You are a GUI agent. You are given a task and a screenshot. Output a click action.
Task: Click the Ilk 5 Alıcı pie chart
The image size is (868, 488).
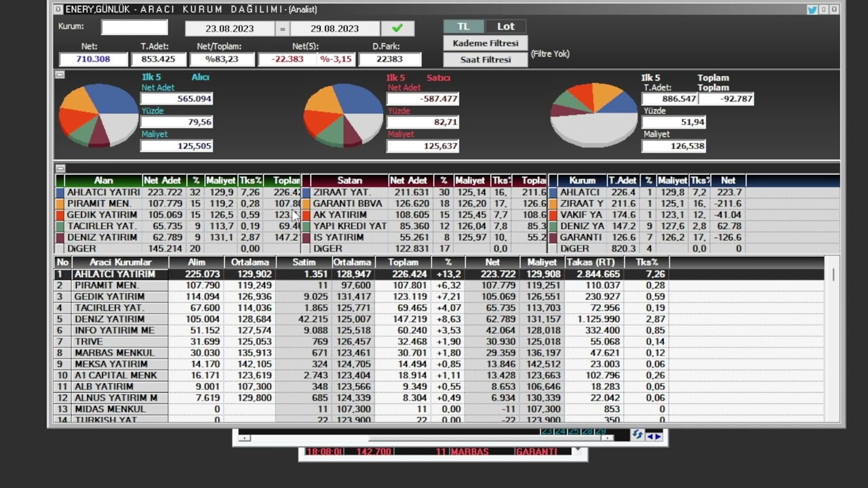tap(99, 114)
